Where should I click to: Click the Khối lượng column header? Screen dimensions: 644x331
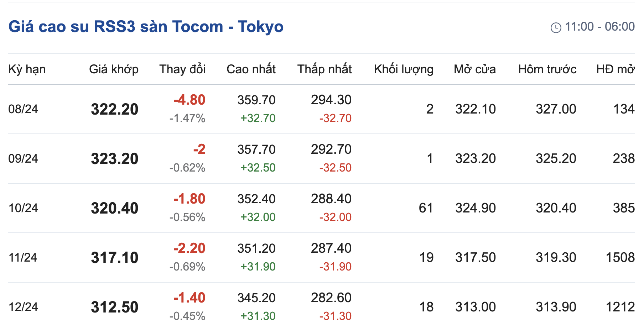point(404,69)
